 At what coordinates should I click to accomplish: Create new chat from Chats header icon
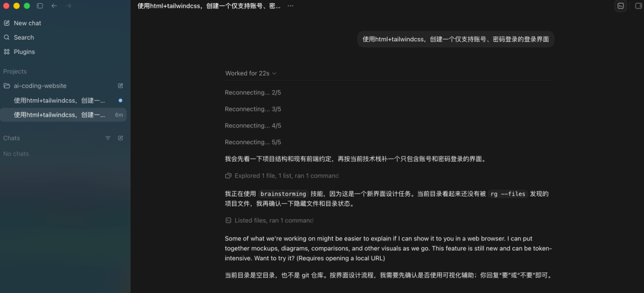tap(120, 138)
